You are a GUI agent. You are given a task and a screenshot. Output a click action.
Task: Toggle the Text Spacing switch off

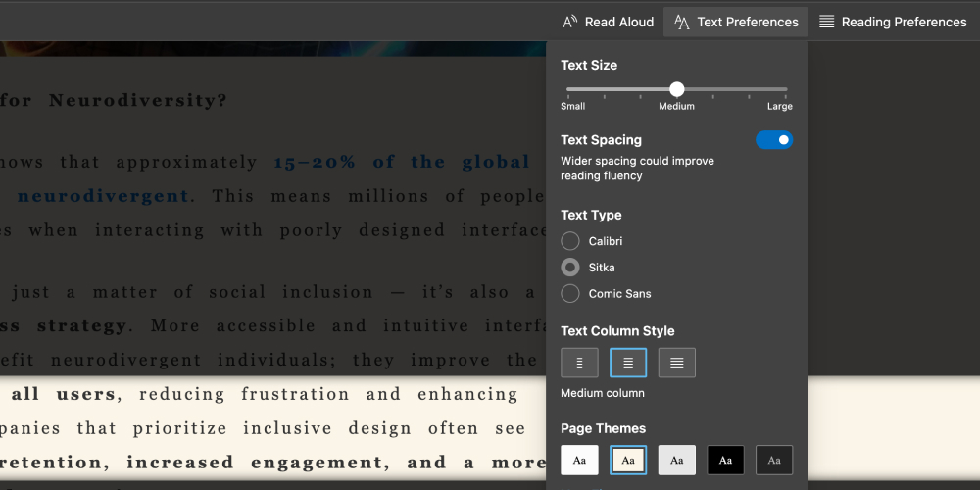click(x=774, y=140)
